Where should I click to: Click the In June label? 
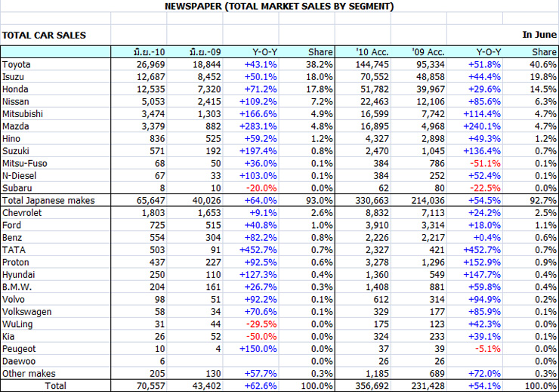click(x=539, y=35)
